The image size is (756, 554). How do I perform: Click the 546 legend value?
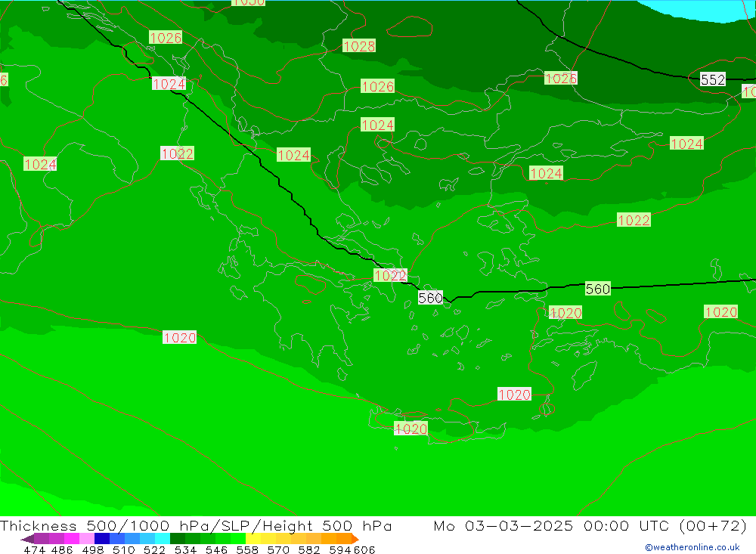(216, 549)
